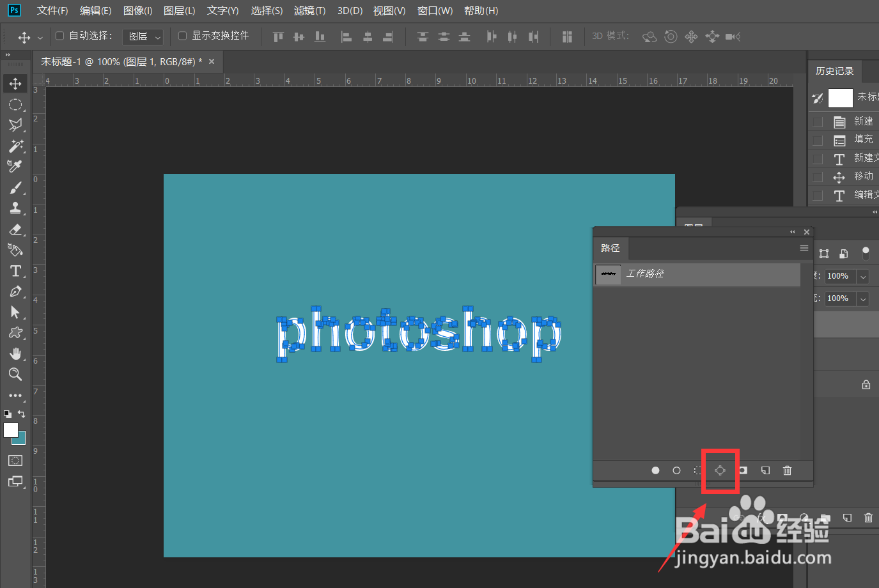879x588 pixels.
Task: Click 3D pan mode icon
Action: coord(691,36)
